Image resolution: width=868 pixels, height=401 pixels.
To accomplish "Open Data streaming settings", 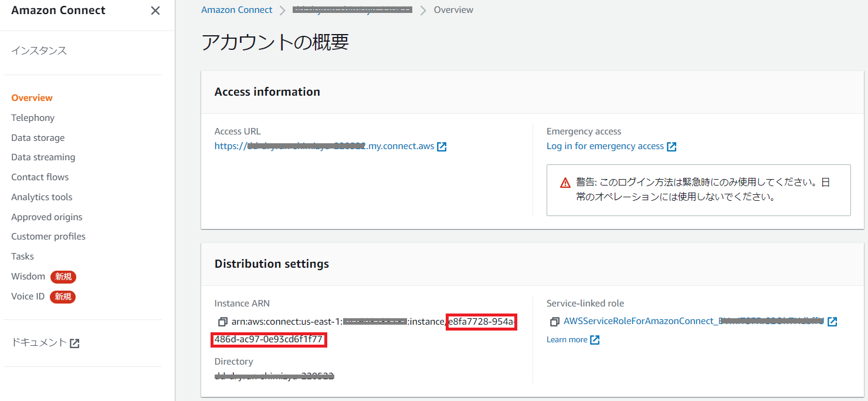I will tap(43, 157).
